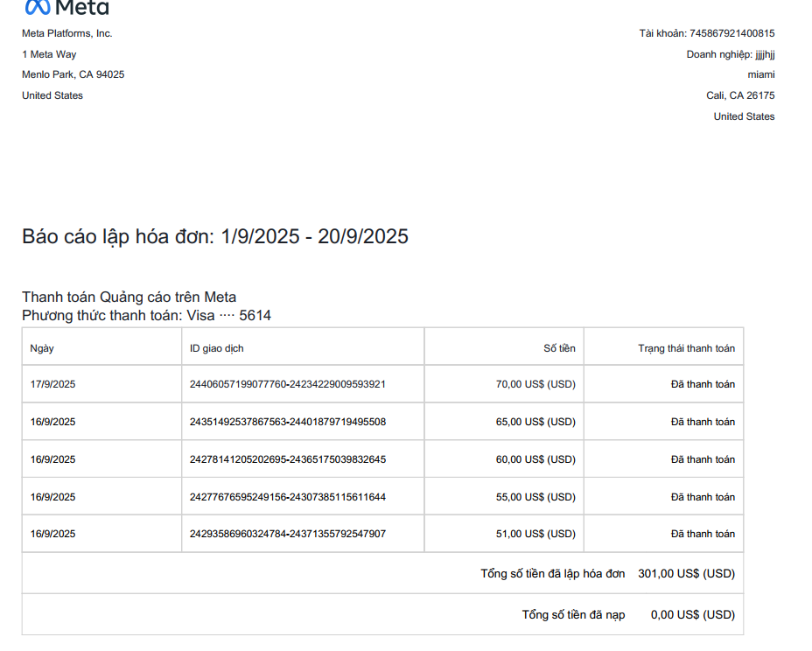
Task: Click transaction ID 24278141205202695-24365175039832645
Action: point(288,459)
